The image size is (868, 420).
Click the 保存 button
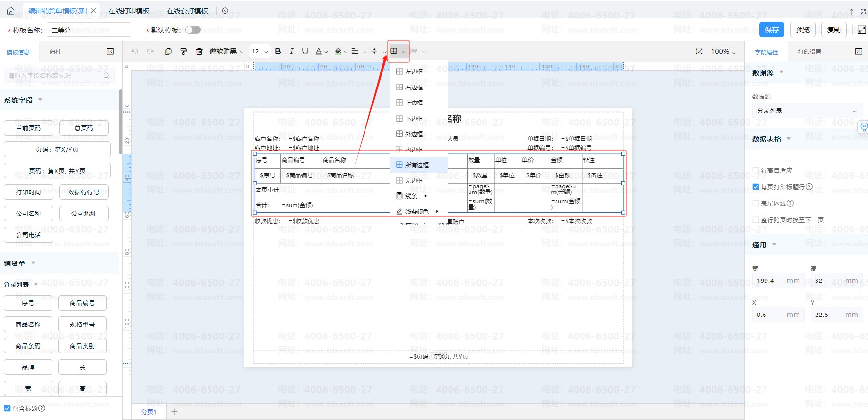[x=771, y=30]
